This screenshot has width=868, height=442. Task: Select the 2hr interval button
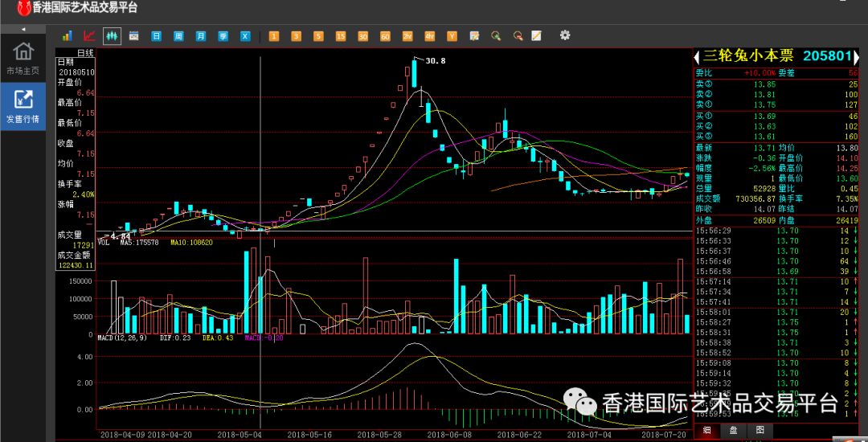pos(407,36)
